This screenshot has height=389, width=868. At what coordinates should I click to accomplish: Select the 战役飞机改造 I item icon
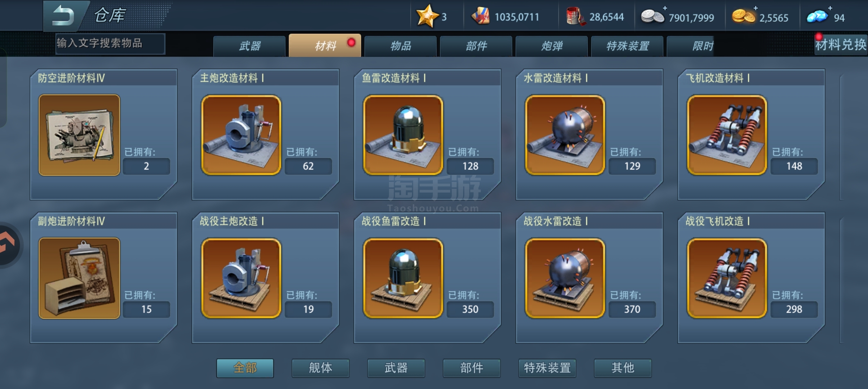(x=727, y=278)
